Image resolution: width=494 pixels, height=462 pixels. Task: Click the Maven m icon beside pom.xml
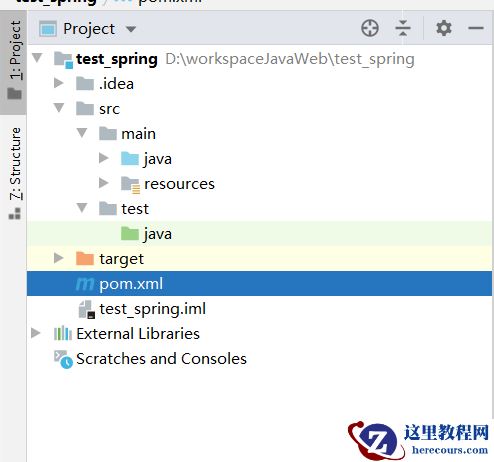(85, 284)
